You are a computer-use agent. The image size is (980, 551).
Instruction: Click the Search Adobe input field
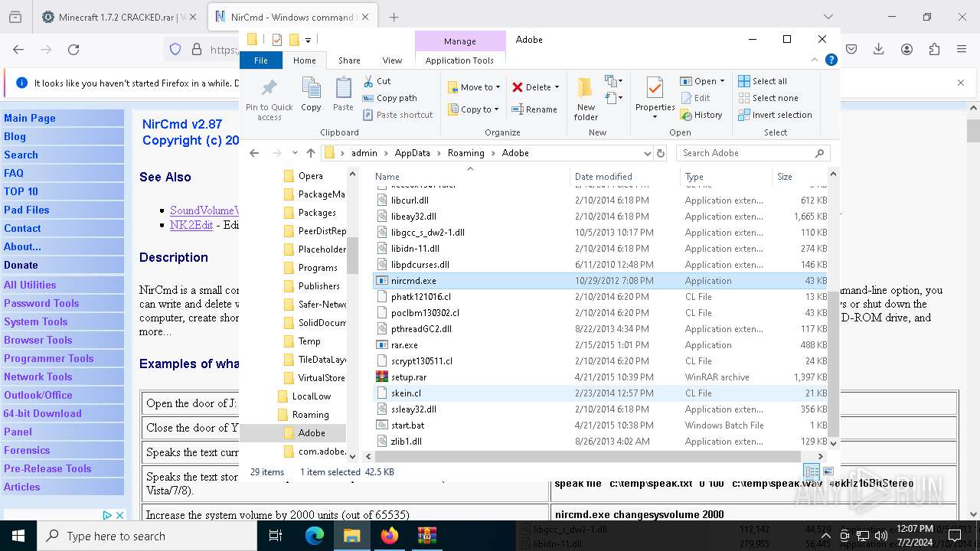coord(752,153)
